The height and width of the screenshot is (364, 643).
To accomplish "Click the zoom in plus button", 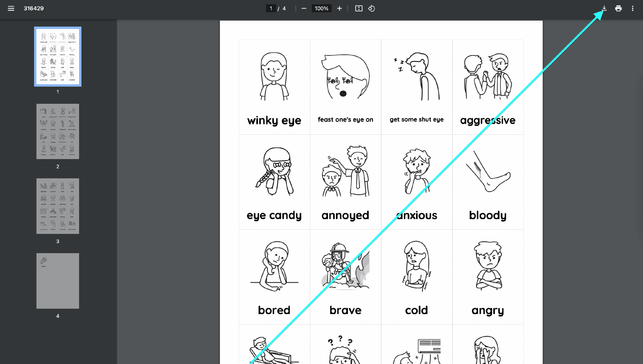I will (x=339, y=9).
